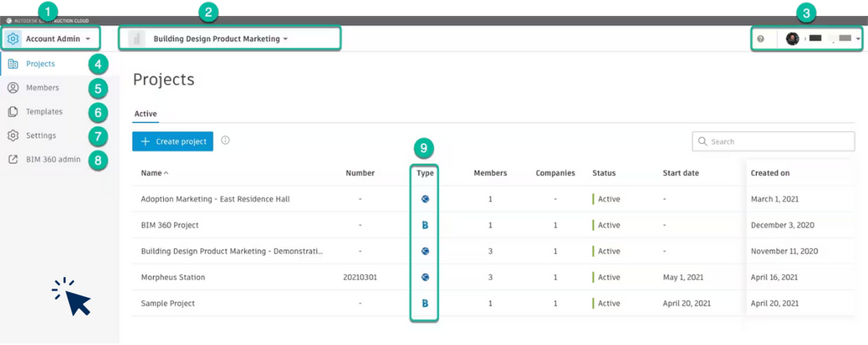
Task: Click the Create project button
Action: coord(172,141)
